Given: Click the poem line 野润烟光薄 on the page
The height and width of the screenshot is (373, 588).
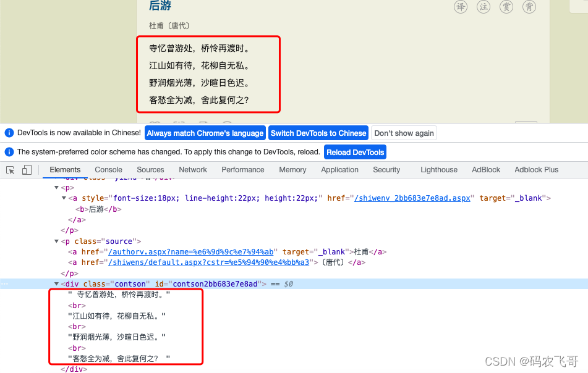Looking at the screenshot, I should point(198,83).
